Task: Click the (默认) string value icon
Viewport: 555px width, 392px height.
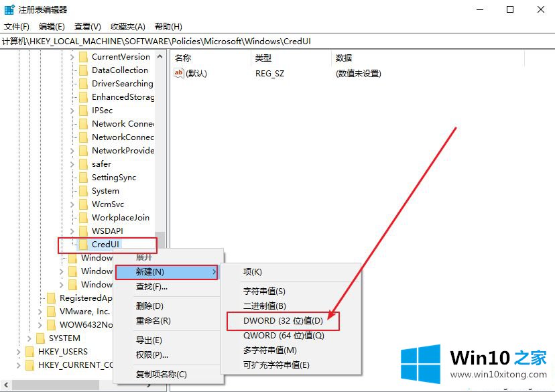Action: pyautogui.click(x=179, y=74)
